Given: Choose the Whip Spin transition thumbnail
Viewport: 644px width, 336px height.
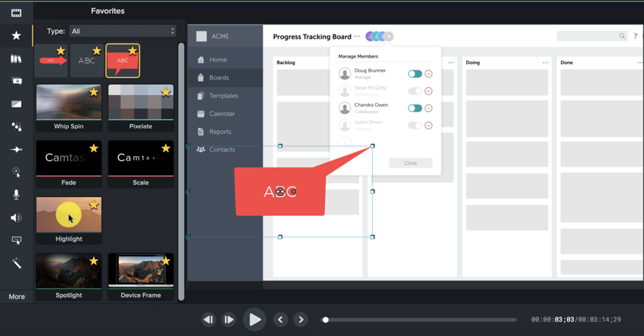Looking at the screenshot, I should coord(69,107).
